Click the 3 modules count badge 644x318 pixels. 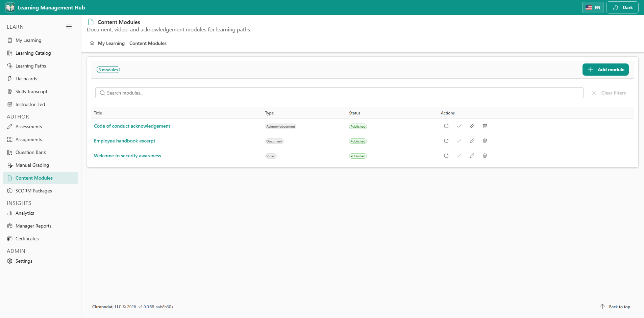tap(108, 70)
